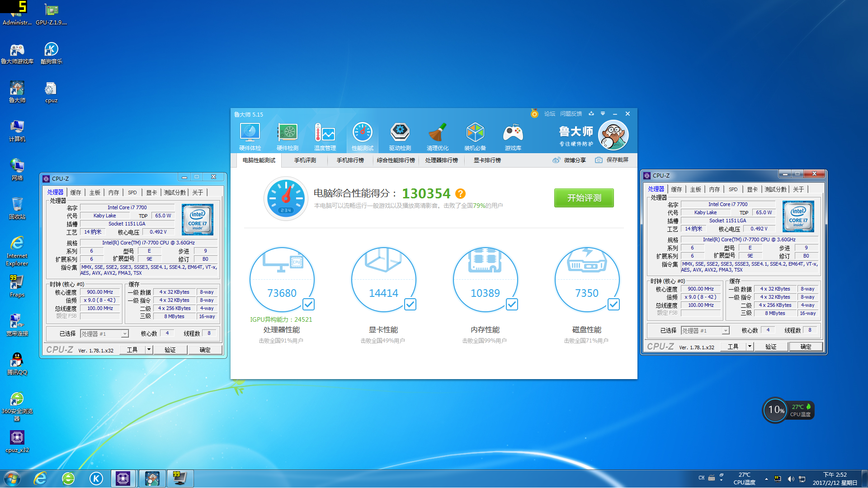
Task: Toggle 显卡性能 test checkbox
Action: 410,304
